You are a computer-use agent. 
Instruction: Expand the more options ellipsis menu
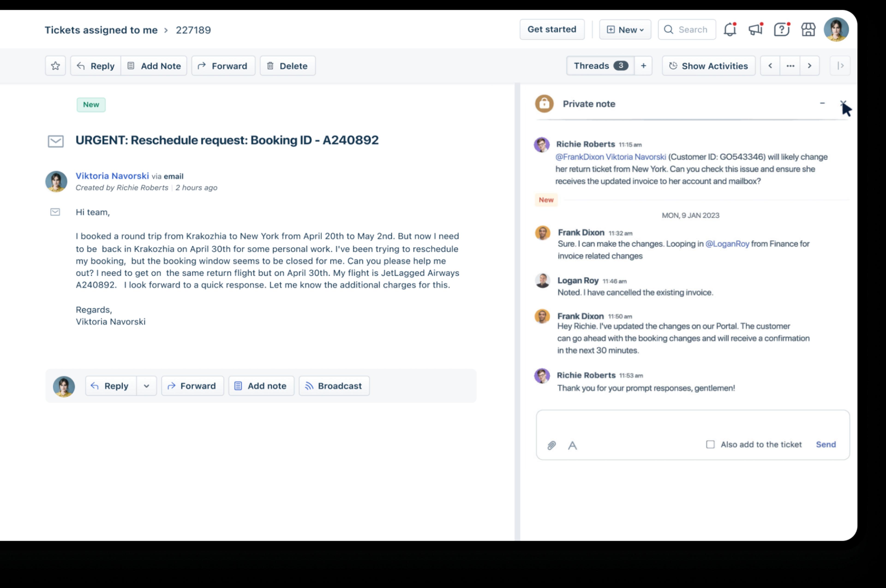click(790, 65)
